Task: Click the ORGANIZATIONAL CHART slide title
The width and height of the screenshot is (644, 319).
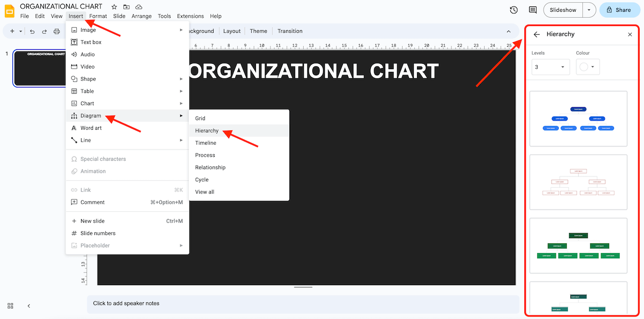Action: point(314,71)
